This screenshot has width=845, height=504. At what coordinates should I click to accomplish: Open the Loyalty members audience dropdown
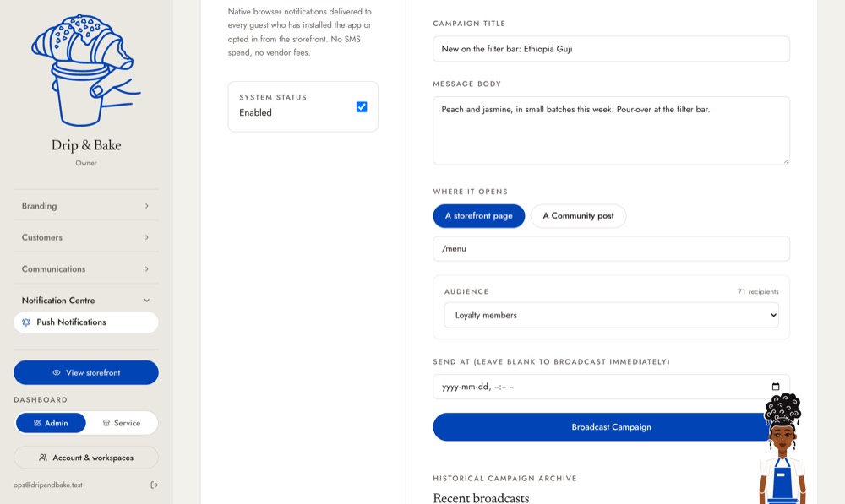pos(611,315)
